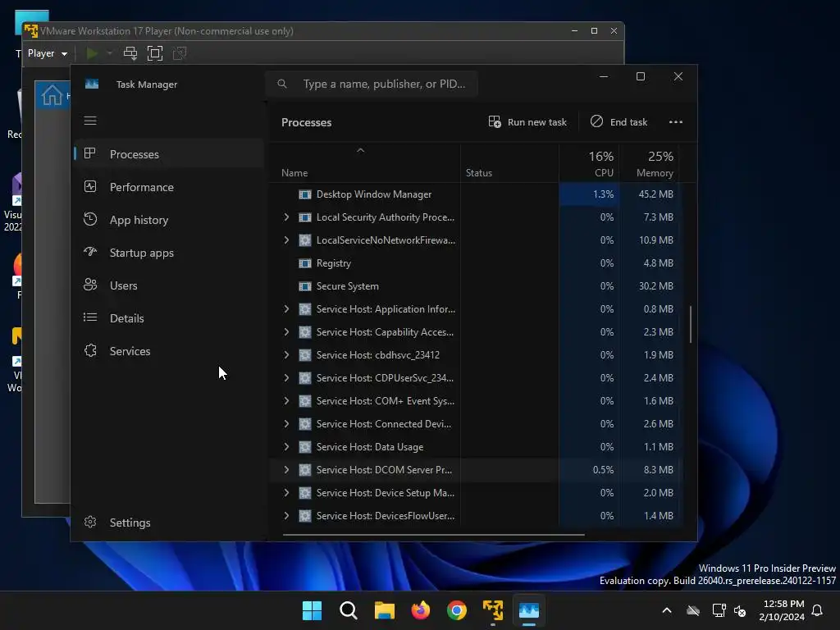Open File Explorer from taskbar
The height and width of the screenshot is (630, 840).
click(x=384, y=610)
